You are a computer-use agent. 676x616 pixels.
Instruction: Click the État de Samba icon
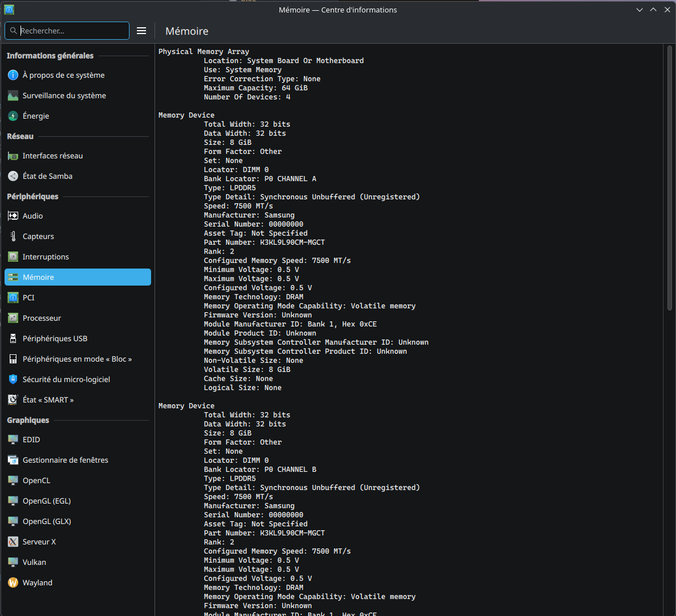(13, 176)
